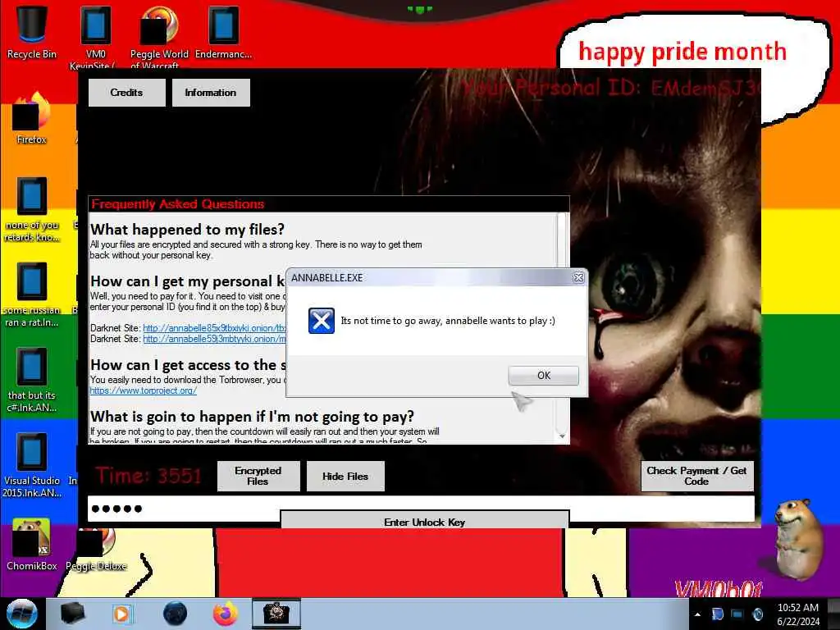Click the Encrypted Files button
This screenshot has width=840, height=630.
258,476
